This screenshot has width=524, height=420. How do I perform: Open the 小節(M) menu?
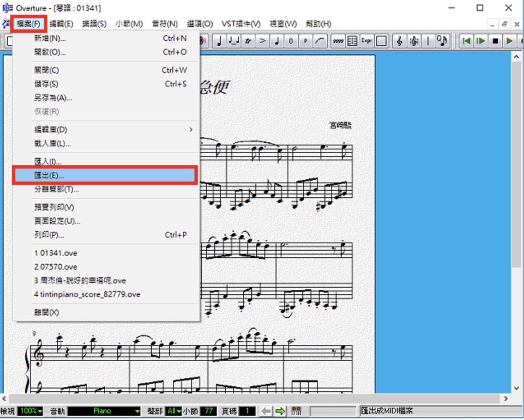(129, 24)
